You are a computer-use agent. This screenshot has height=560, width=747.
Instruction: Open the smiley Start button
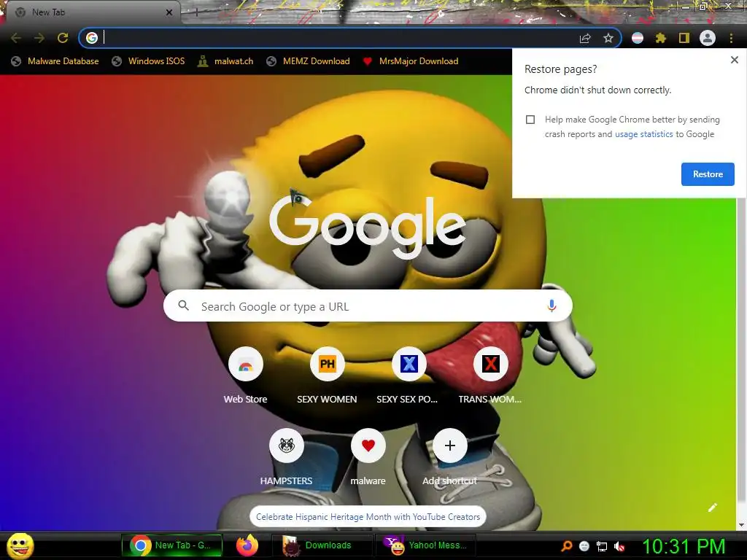(20, 545)
